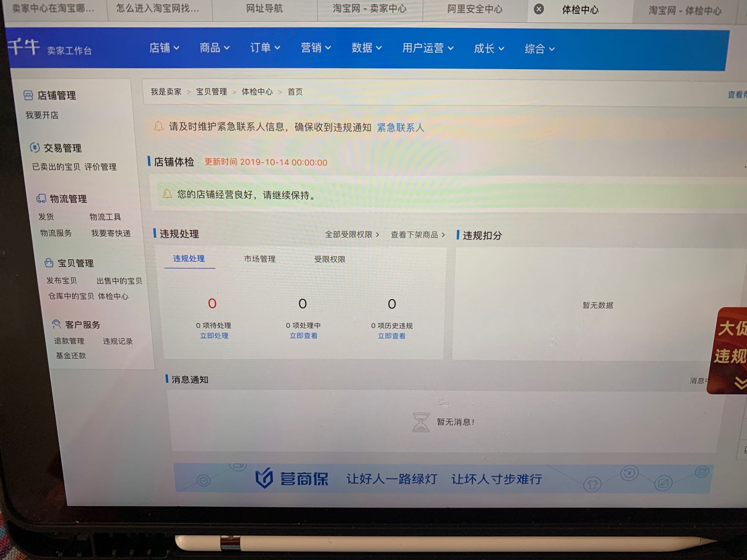Click the 营商保 shield logo banner
This screenshot has width=747, height=560.
[x=264, y=478]
